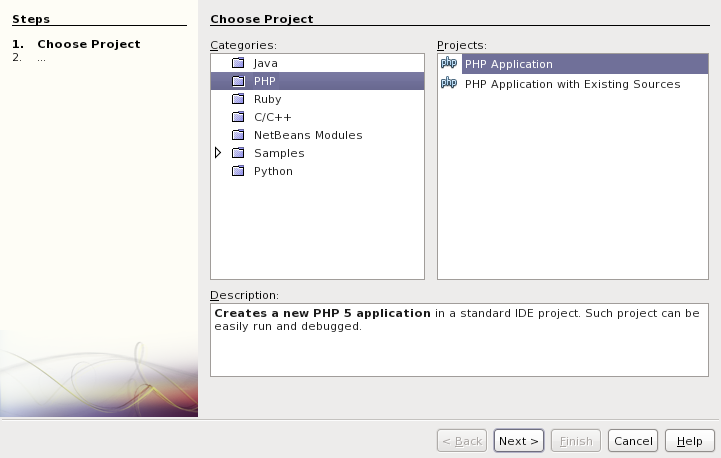Select NetBeans Modules category label
This screenshot has width=721, height=458.
pos(308,135)
